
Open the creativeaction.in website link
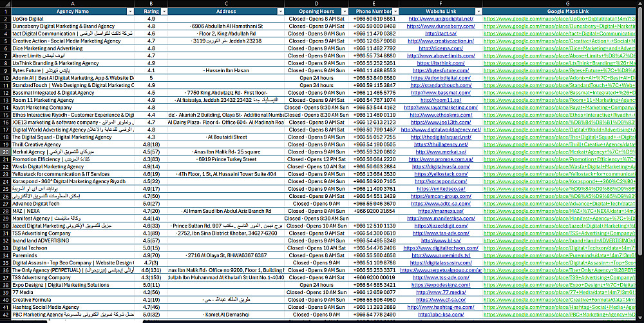coord(440,41)
